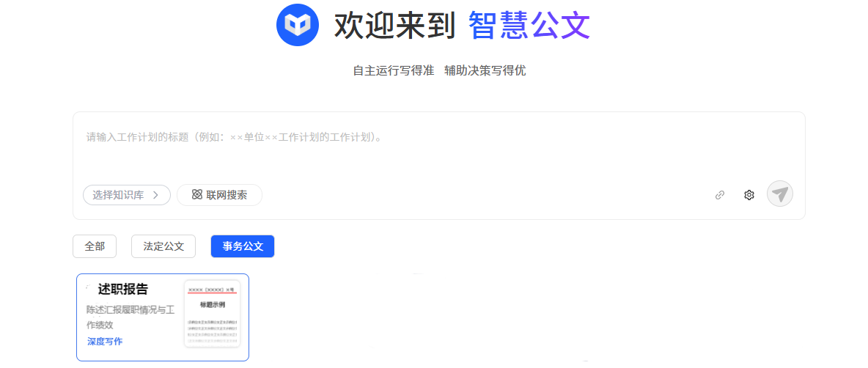This screenshot has width=868, height=368.
Task: Click the paper-plane send icon
Action: pos(779,194)
